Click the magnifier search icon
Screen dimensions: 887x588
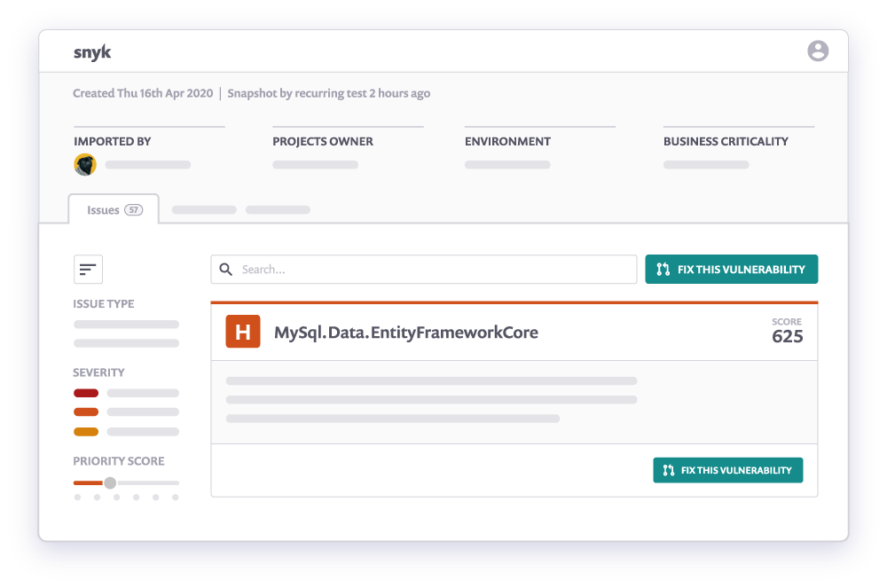coord(226,270)
